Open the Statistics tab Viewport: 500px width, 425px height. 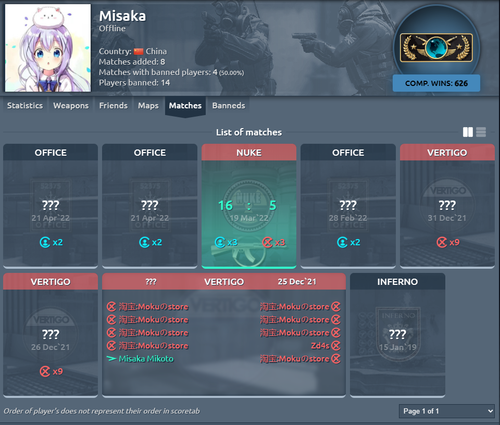(x=25, y=106)
